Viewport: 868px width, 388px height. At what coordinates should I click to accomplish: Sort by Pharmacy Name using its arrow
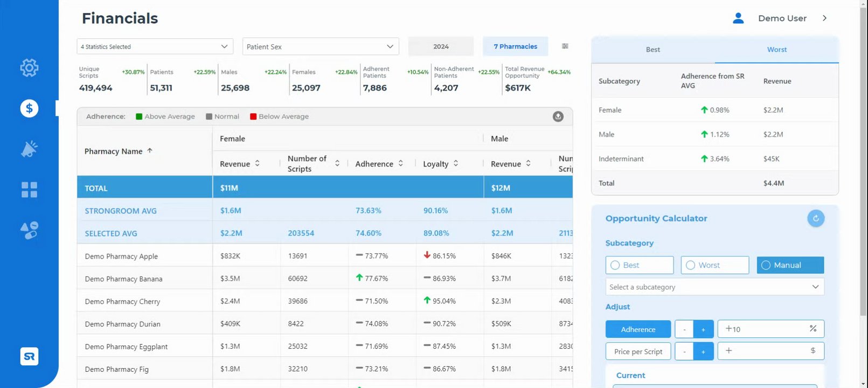coord(150,151)
